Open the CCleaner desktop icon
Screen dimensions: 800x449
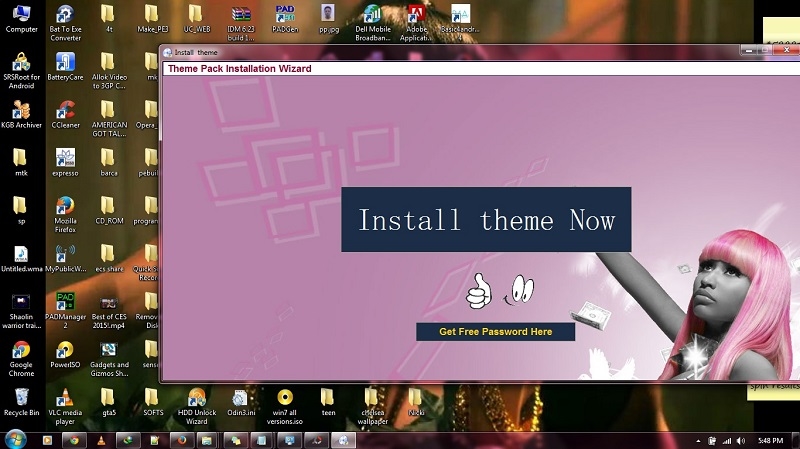click(65, 110)
